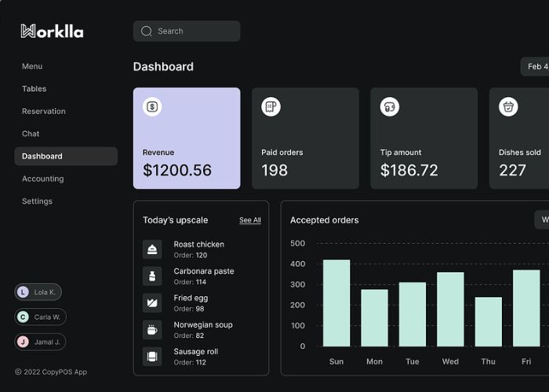Open Chat from the sidebar
This screenshot has height=392, width=549.
[x=31, y=133]
